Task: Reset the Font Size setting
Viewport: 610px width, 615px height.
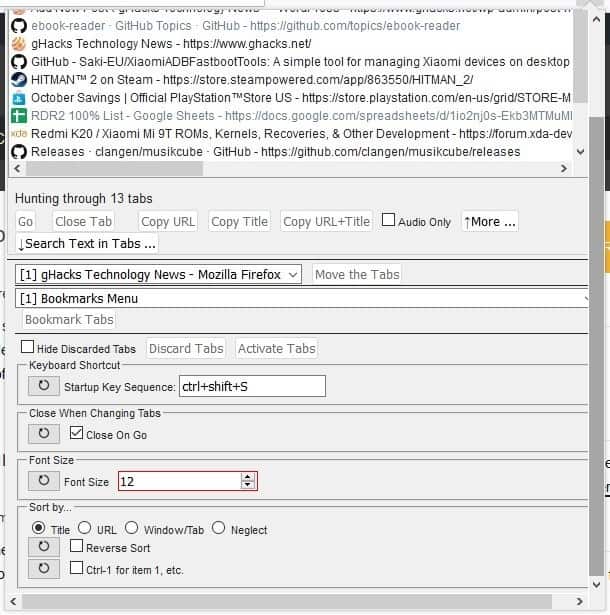Action: 44,481
